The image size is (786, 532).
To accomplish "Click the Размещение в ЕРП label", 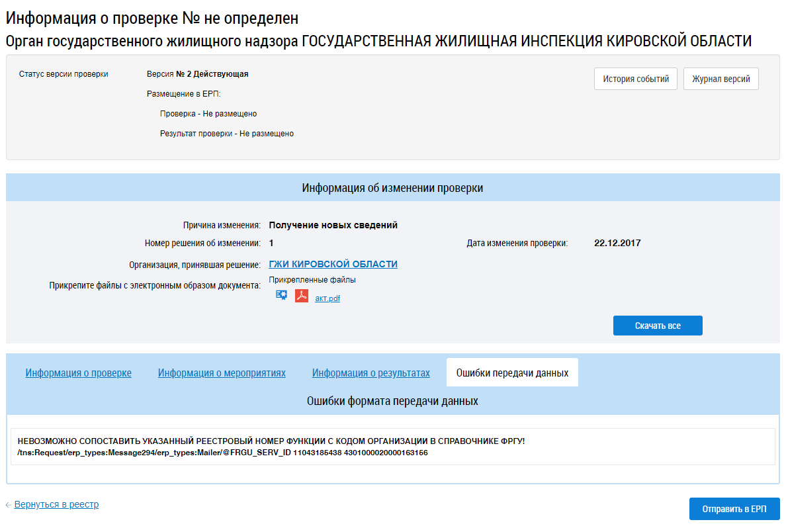I will tap(183, 94).
